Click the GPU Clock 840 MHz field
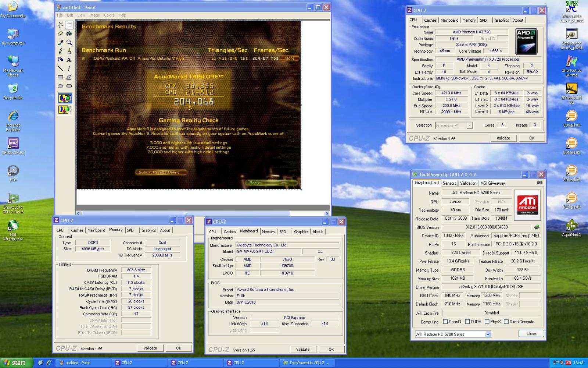 (452, 296)
